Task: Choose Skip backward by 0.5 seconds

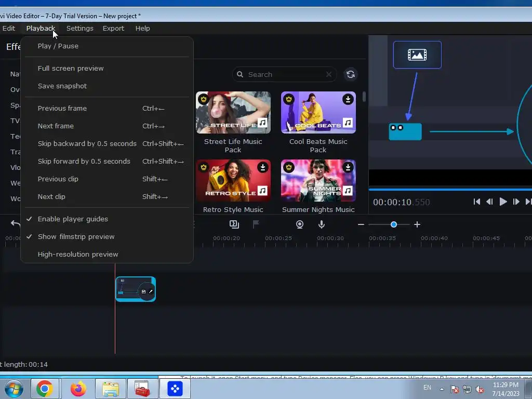Action: pyautogui.click(x=107, y=143)
